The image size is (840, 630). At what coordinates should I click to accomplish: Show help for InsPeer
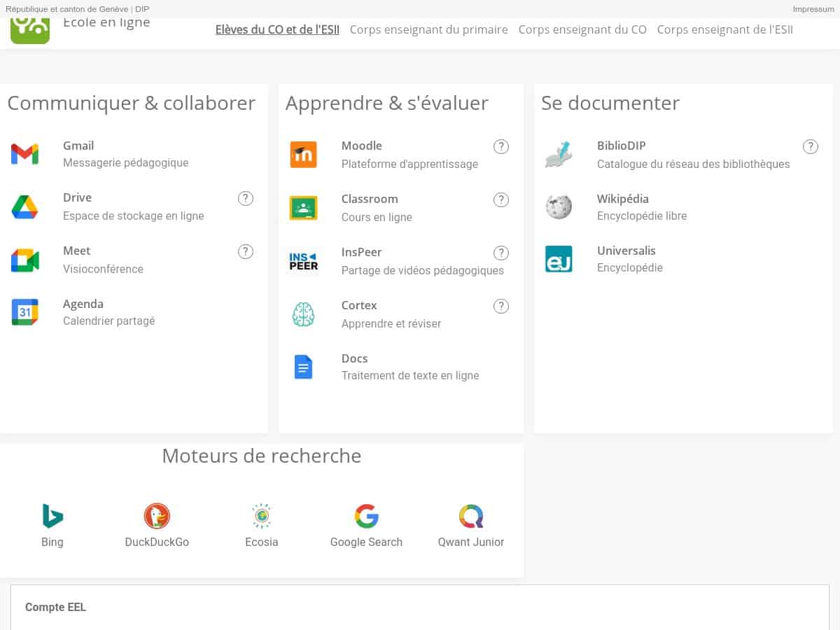click(501, 253)
